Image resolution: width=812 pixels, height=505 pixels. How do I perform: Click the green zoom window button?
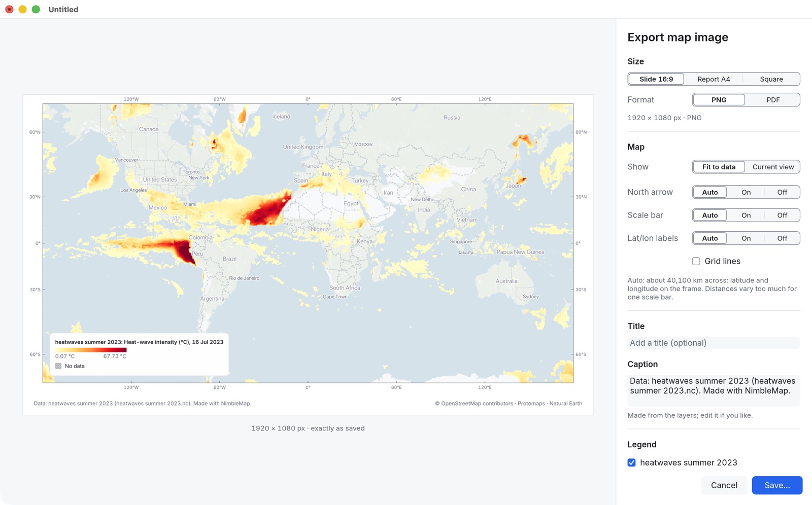point(36,9)
